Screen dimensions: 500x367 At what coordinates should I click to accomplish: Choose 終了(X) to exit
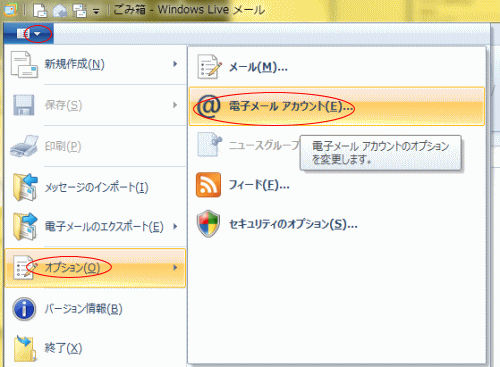pyautogui.click(x=95, y=349)
